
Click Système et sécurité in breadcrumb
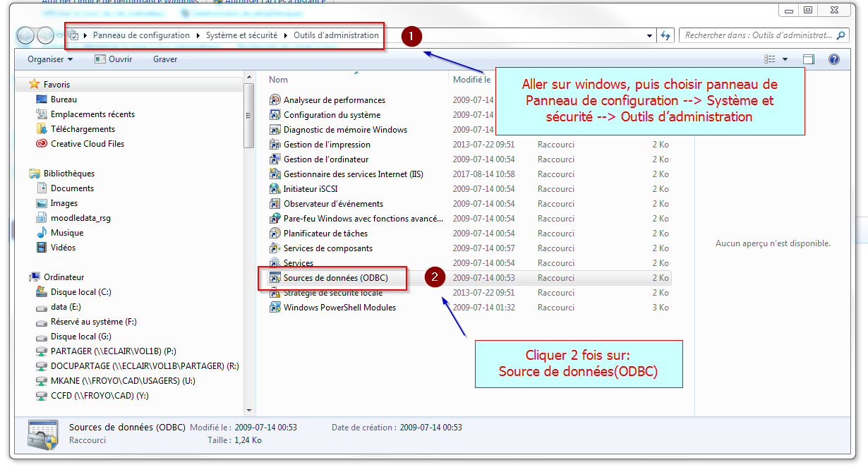241,35
